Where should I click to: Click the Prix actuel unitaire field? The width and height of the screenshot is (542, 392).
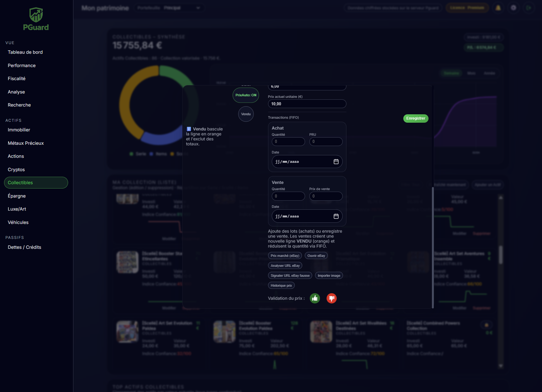307,104
